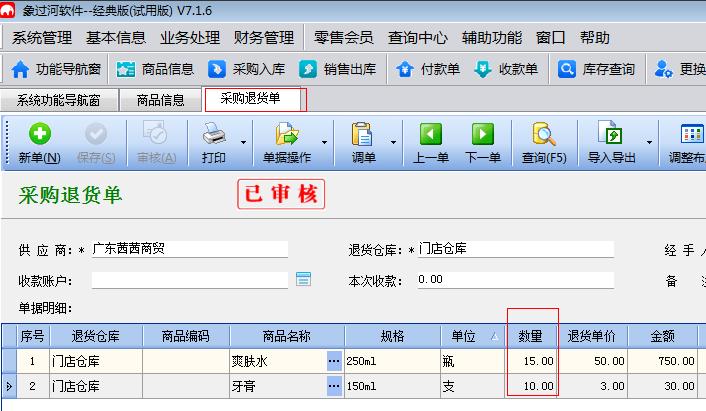Click the 新单(N) green plus icon

pyautogui.click(x=40, y=134)
